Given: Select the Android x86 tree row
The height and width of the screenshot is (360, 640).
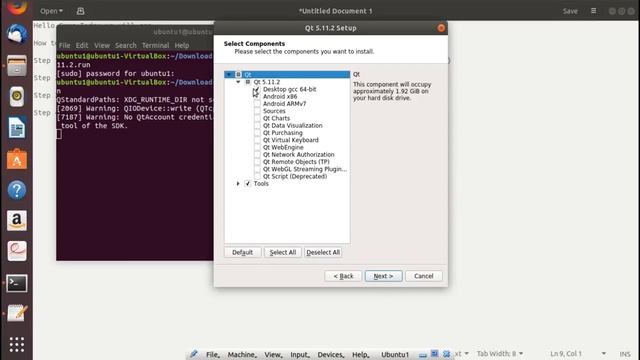Looking at the screenshot, I should click(280, 97).
